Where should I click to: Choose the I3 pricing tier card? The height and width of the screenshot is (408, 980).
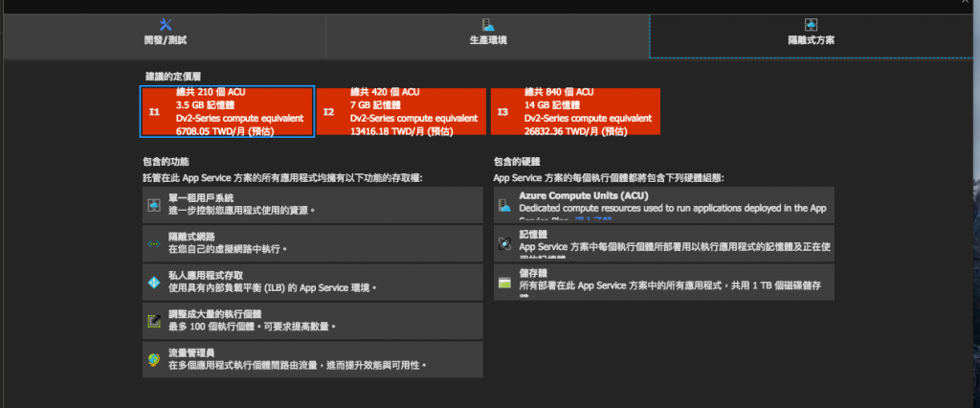click(x=575, y=111)
